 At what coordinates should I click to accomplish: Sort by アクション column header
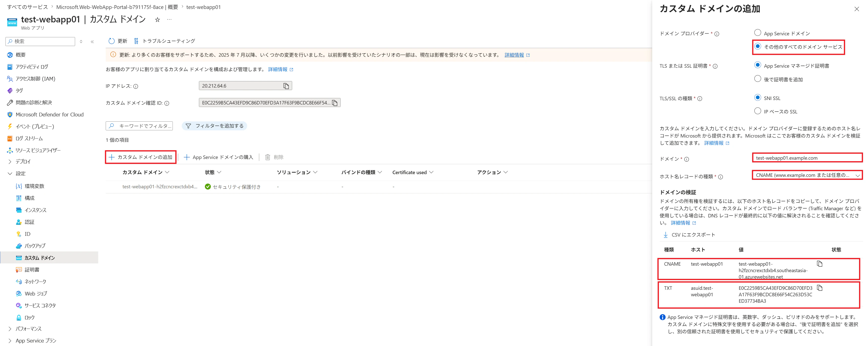point(492,172)
